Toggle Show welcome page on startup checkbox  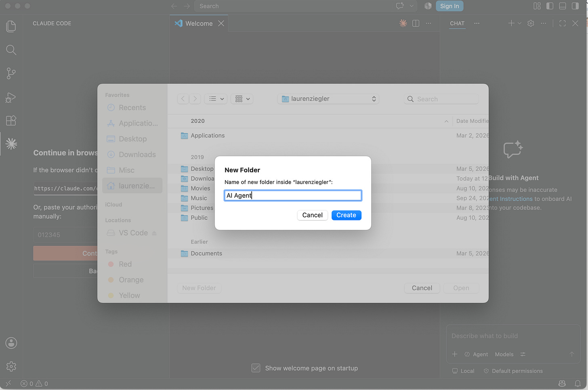[x=256, y=368]
